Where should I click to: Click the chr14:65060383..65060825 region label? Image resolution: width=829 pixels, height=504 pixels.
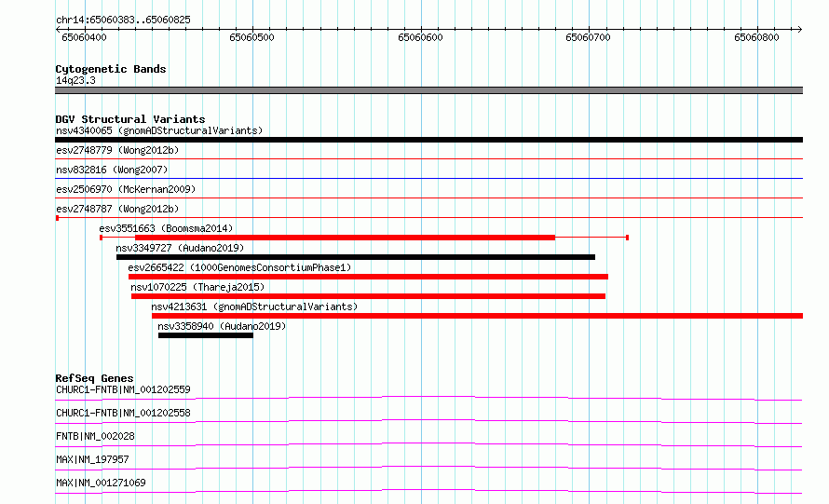(123, 20)
